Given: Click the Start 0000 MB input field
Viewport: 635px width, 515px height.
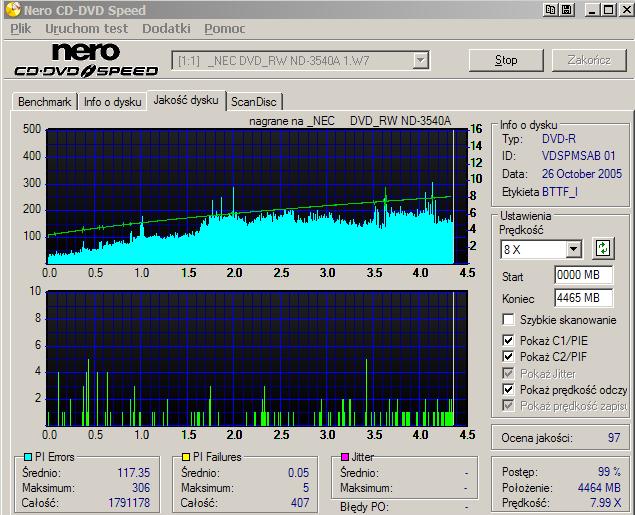Looking at the screenshot, I should coord(583,275).
